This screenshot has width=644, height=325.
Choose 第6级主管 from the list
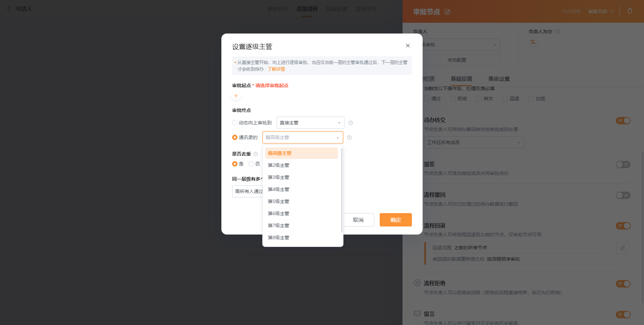[x=302, y=213]
